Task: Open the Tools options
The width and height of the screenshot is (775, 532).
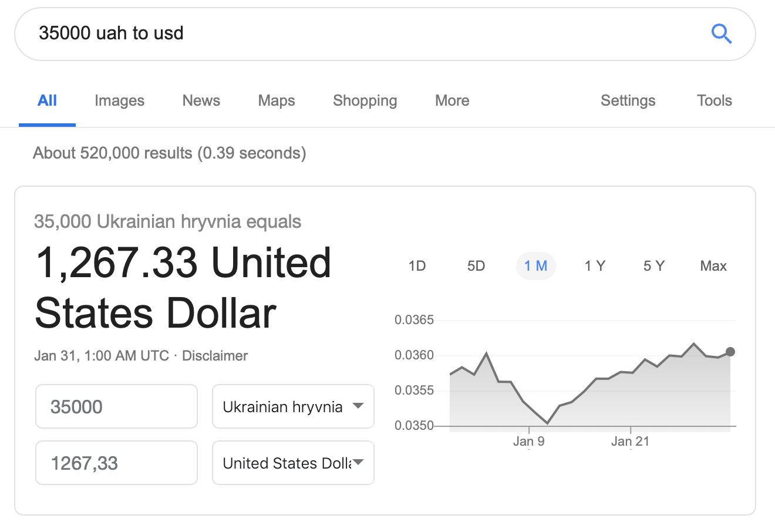Action: (x=714, y=100)
